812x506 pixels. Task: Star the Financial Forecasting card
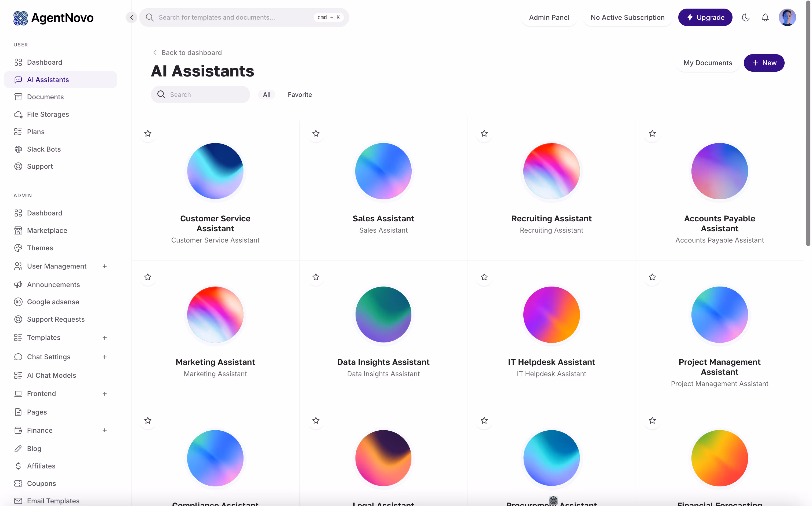[x=652, y=421]
